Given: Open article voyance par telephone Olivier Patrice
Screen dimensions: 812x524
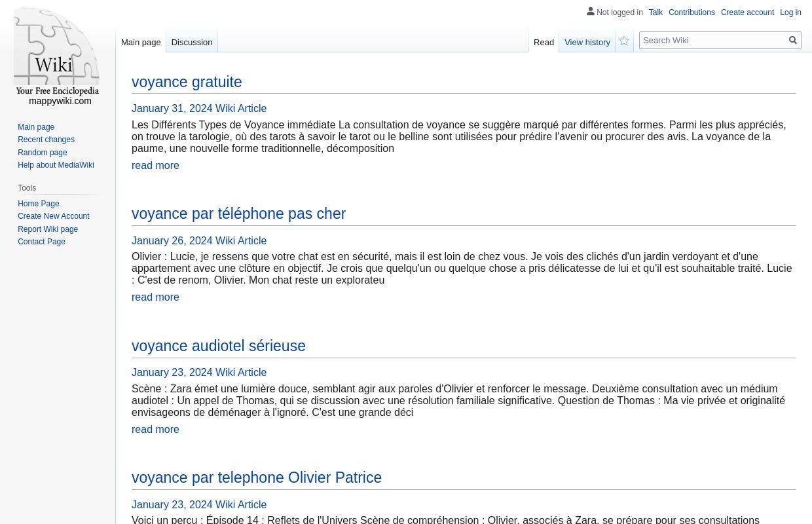Looking at the screenshot, I should (257, 477).
